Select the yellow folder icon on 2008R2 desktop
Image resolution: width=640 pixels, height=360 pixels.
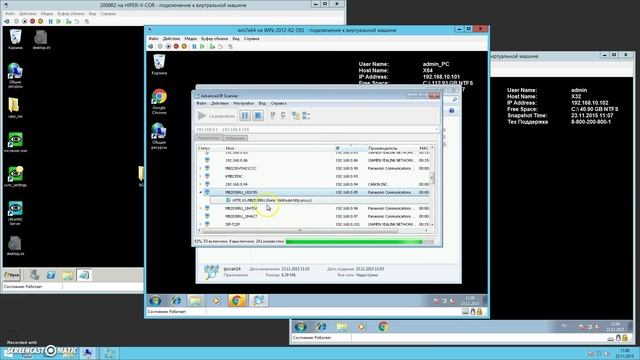tap(14, 108)
